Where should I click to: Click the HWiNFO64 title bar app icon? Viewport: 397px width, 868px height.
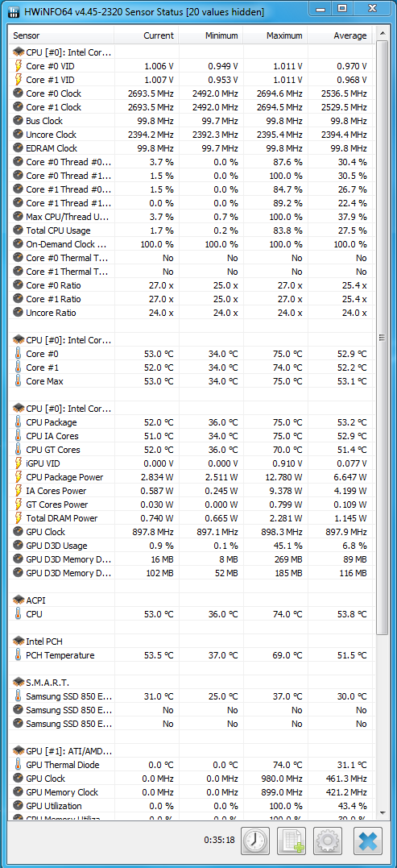(x=13, y=11)
